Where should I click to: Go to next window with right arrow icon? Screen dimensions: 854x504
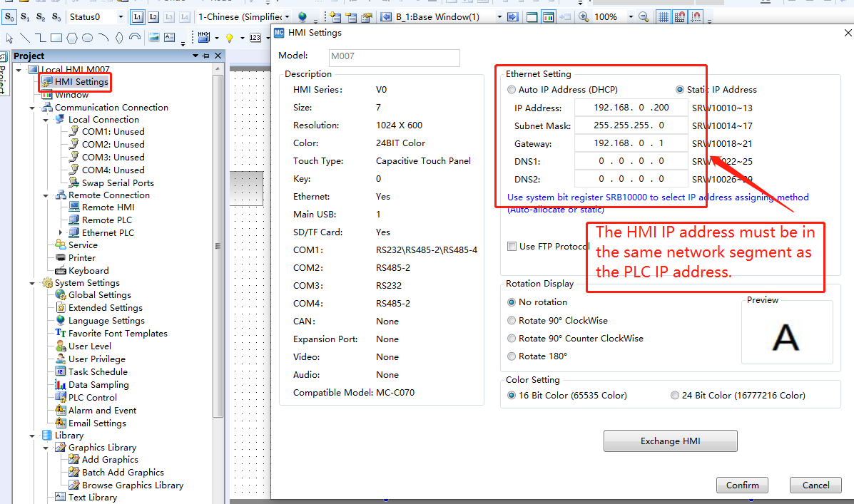point(512,16)
